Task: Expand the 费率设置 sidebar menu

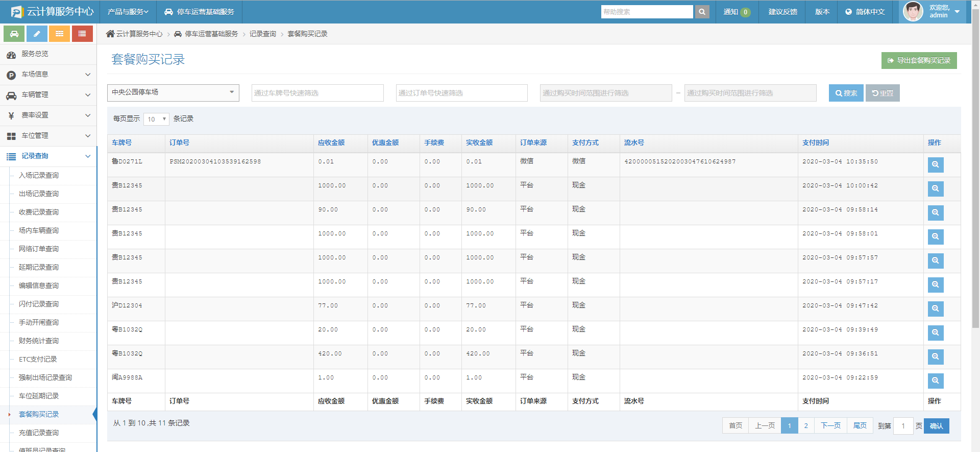Action: pyautogui.click(x=48, y=115)
